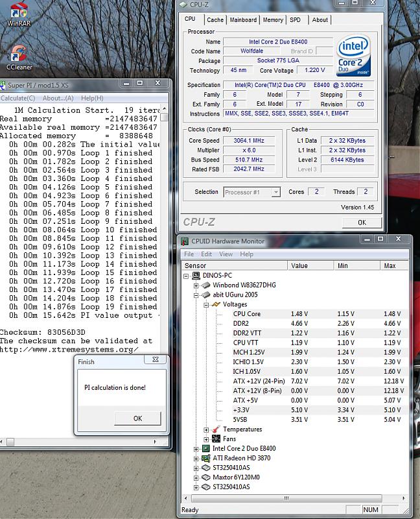Click the Fans icon in tree
Image resolution: width=420 pixels, height=519 pixels.
coord(216,439)
